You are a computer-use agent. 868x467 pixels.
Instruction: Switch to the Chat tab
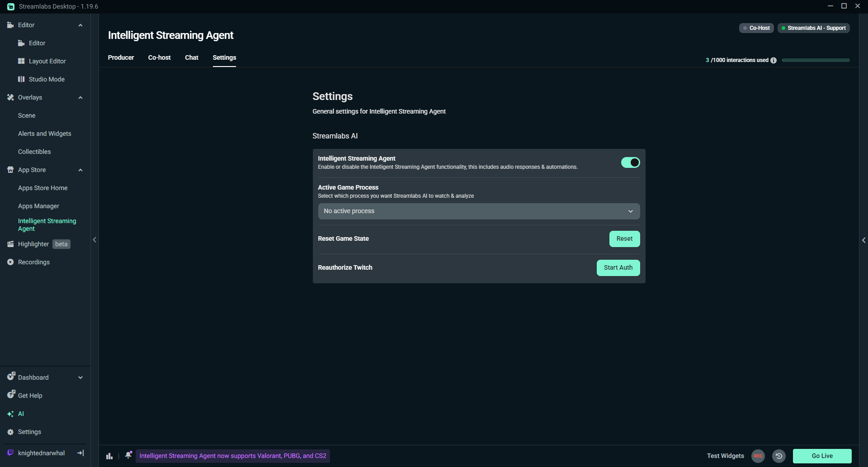coord(191,57)
